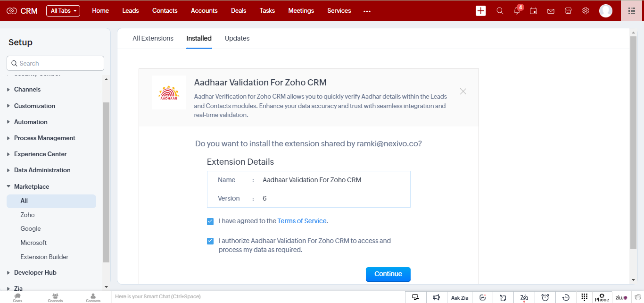Viewport: 644px width, 303px height.
Task: Expand the Developer Hub section
Action: pyautogui.click(x=35, y=272)
